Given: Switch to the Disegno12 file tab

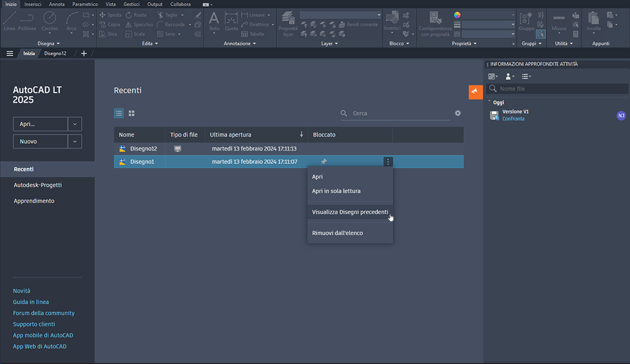Looking at the screenshot, I should click(55, 54).
